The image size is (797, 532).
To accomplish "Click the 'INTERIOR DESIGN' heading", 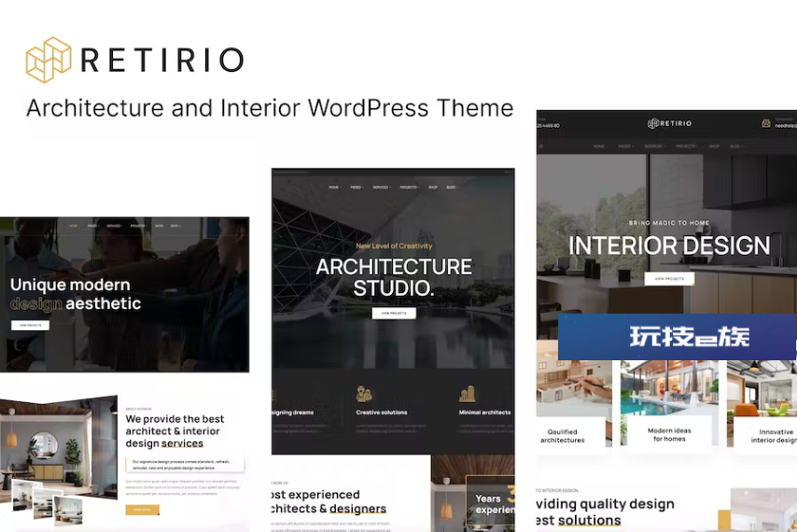I will point(669,245).
